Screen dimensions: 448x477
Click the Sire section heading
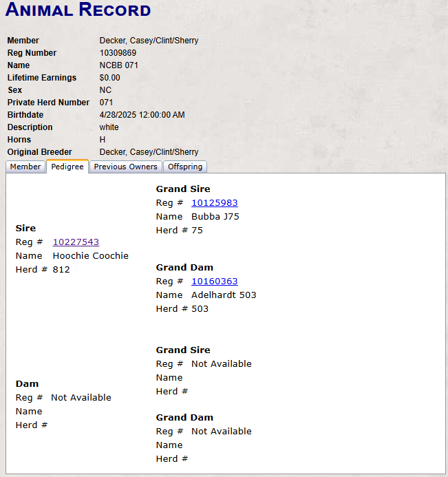tap(25, 228)
